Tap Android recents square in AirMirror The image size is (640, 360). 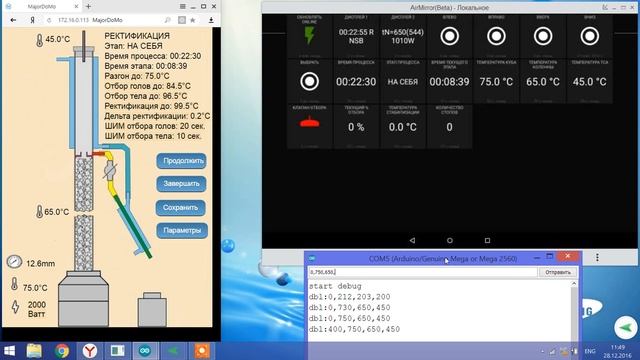tap(487, 240)
